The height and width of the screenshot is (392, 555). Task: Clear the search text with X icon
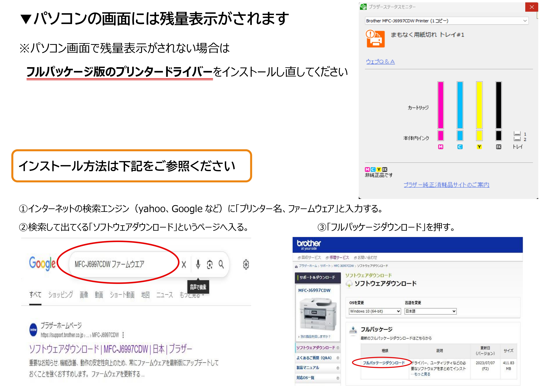point(184,265)
